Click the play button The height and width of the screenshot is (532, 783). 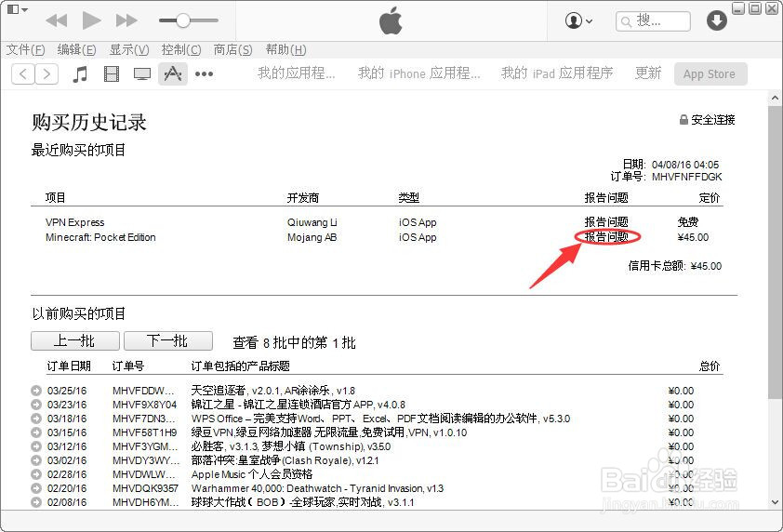click(x=91, y=20)
